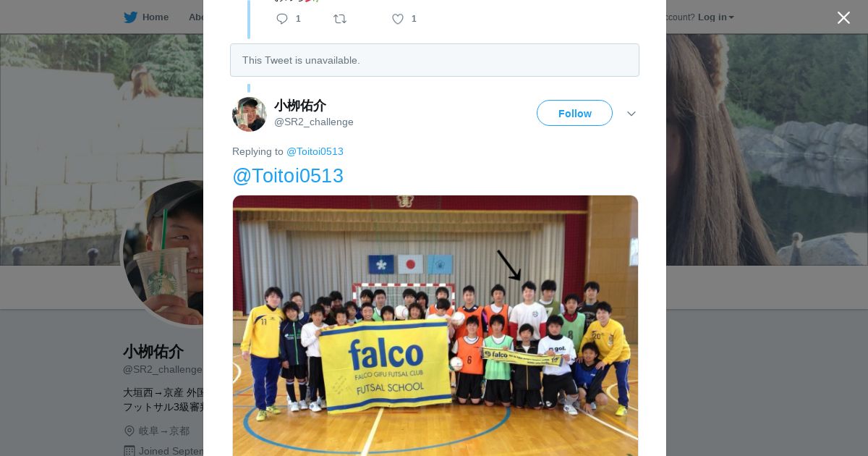
Task: Open the @SR2_challenge handle in tweet
Action: pyautogui.click(x=314, y=122)
